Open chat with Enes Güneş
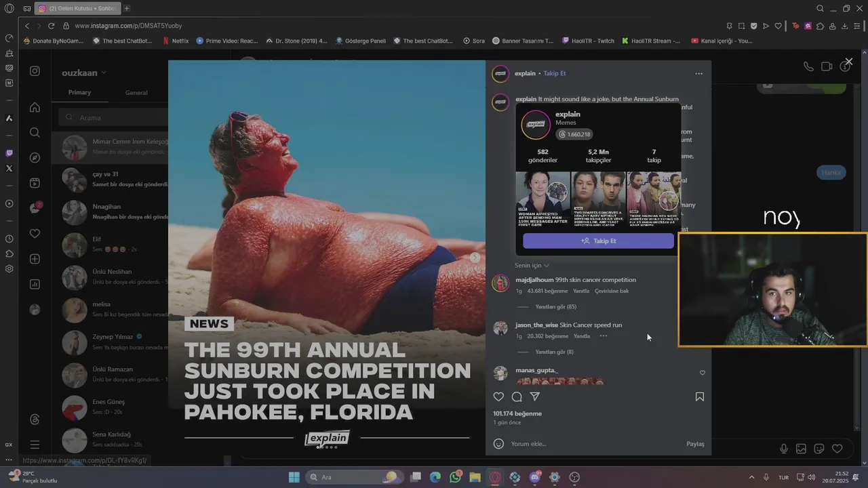 (111, 407)
